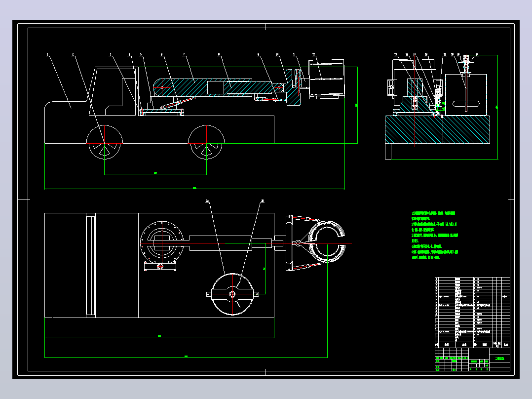Select the bolted turntable flange in plan view
The width and height of the screenshot is (532, 399).
[162, 242]
